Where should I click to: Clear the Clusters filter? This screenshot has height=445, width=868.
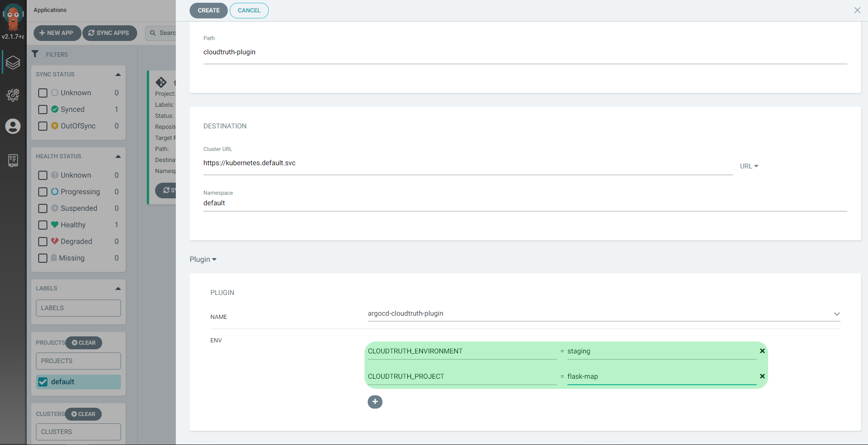click(83, 414)
